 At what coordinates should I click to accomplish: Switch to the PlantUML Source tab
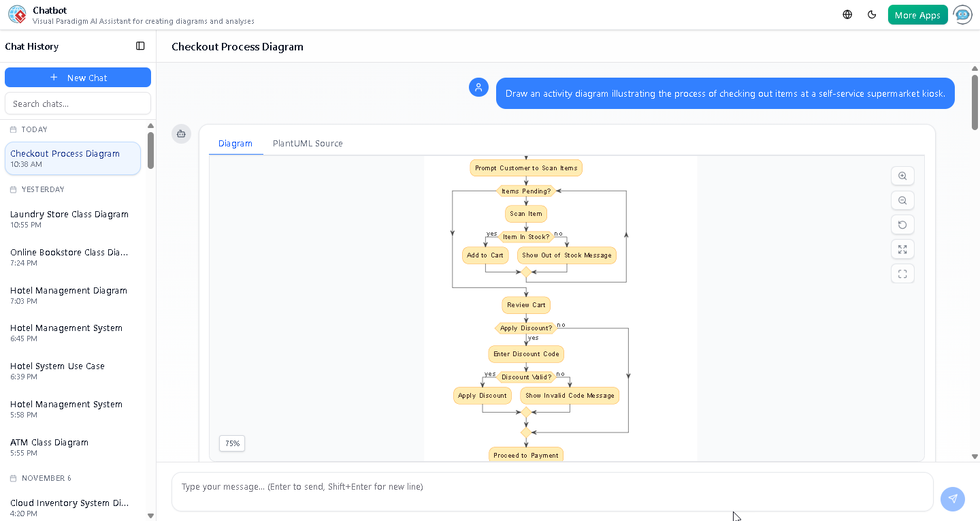coord(307,143)
